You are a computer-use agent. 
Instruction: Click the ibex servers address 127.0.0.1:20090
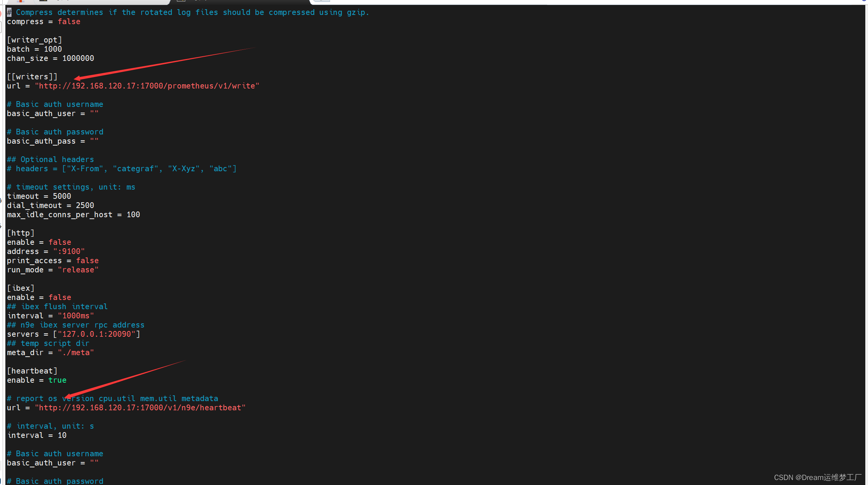96,334
